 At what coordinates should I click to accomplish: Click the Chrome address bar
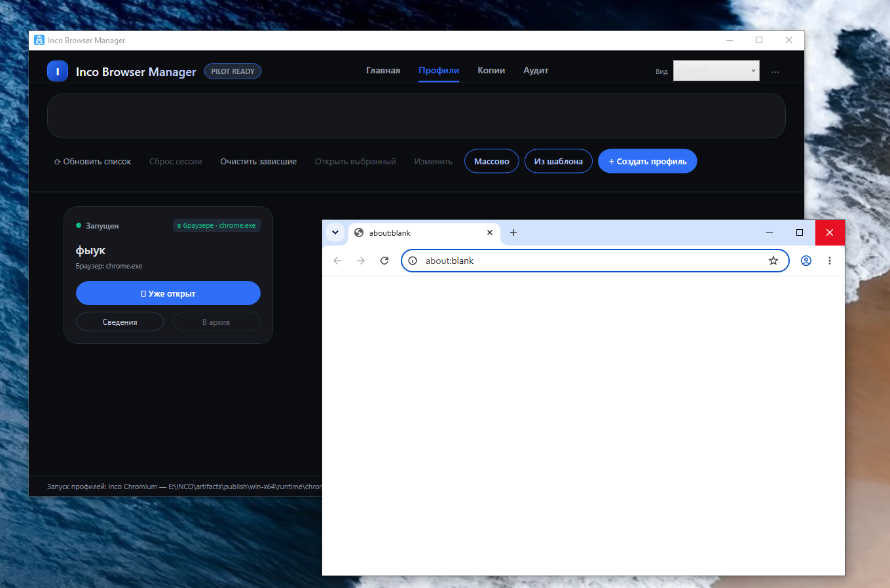[595, 261]
